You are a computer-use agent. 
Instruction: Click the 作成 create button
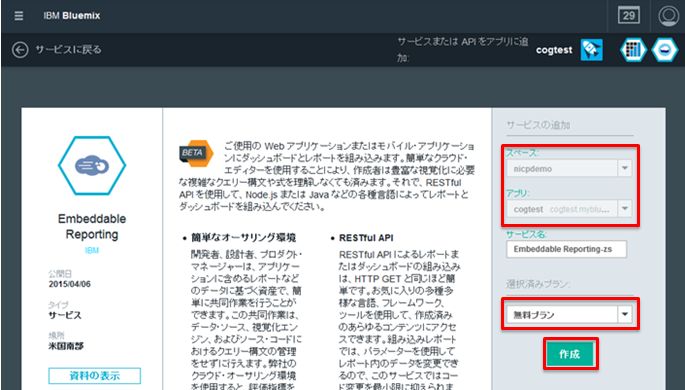(570, 354)
